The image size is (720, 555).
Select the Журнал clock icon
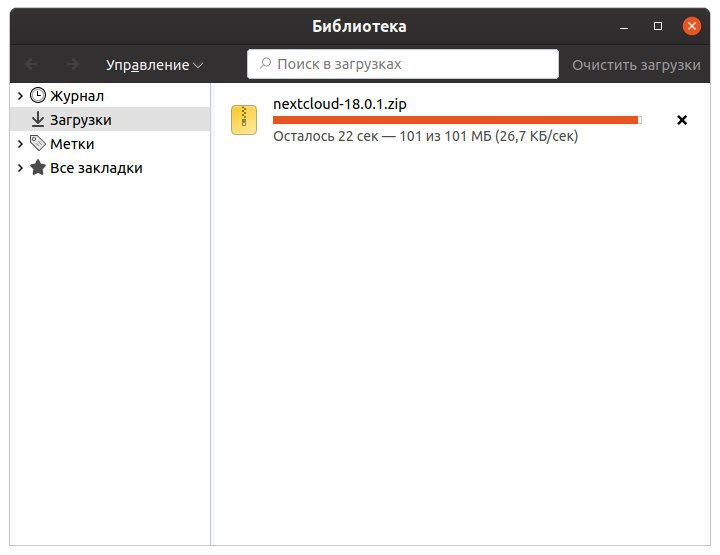38,95
